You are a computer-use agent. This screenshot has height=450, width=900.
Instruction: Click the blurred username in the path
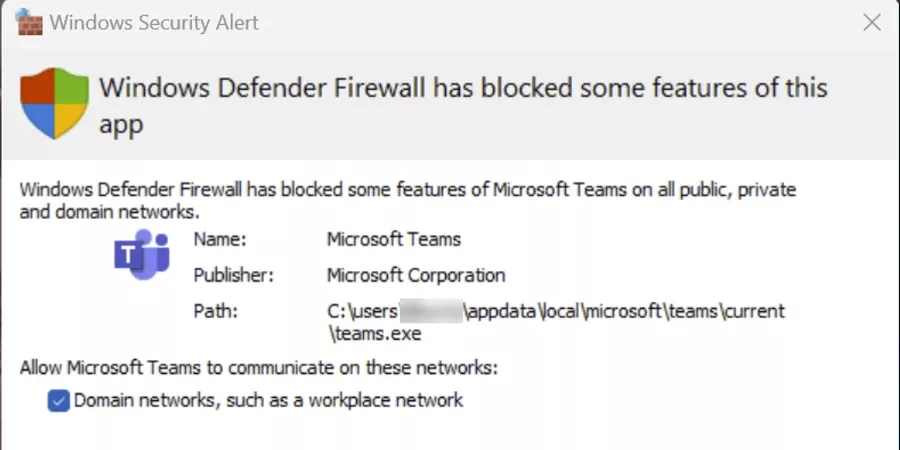click(x=433, y=311)
